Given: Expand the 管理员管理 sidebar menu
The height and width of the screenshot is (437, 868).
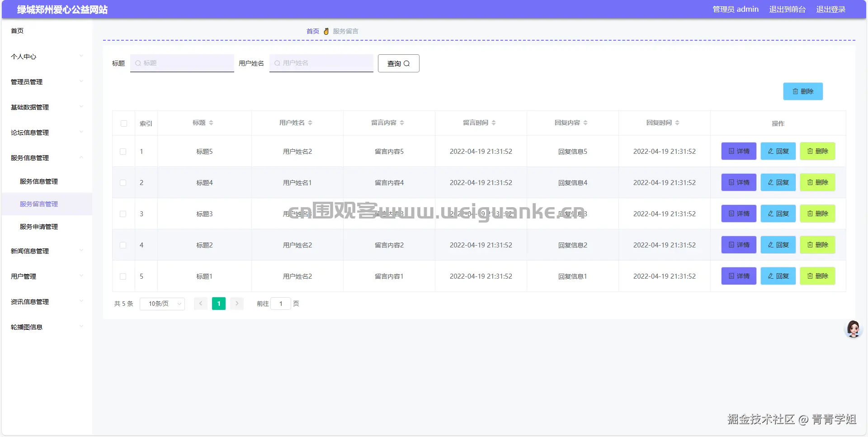Looking at the screenshot, I should [x=47, y=82].
